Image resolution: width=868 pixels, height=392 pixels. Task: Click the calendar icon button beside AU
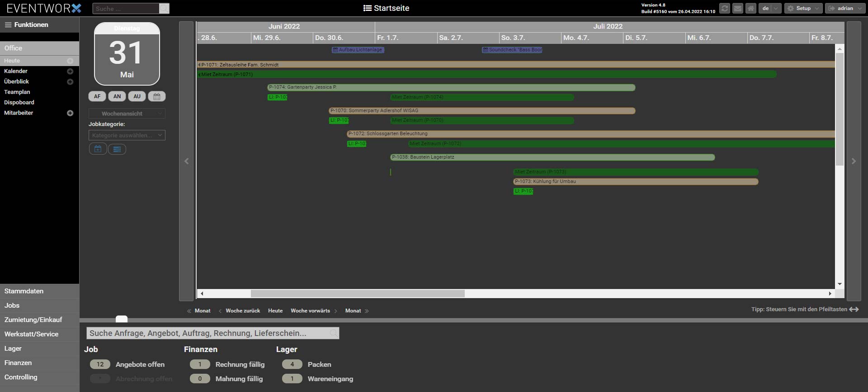coord(157,96)
